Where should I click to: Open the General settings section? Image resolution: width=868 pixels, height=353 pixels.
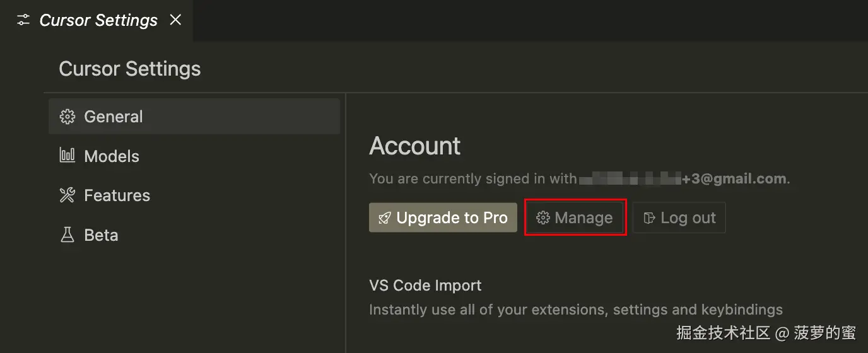(x=114, y=117)
